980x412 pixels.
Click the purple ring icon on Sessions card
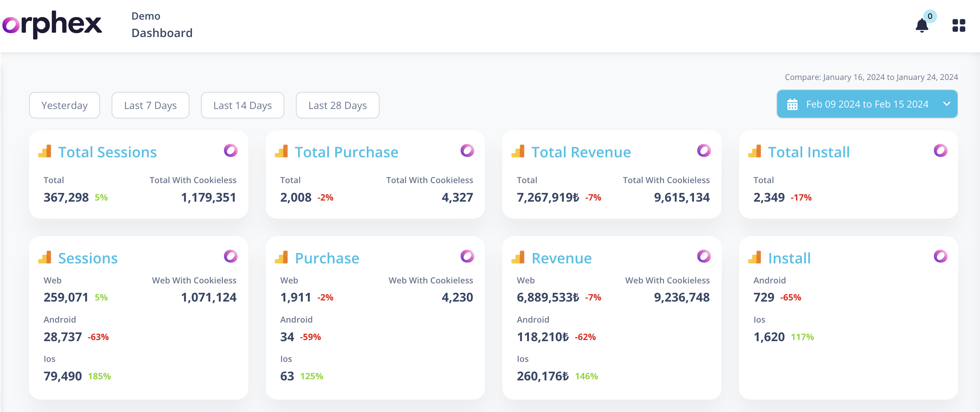[x=230, y=256]
